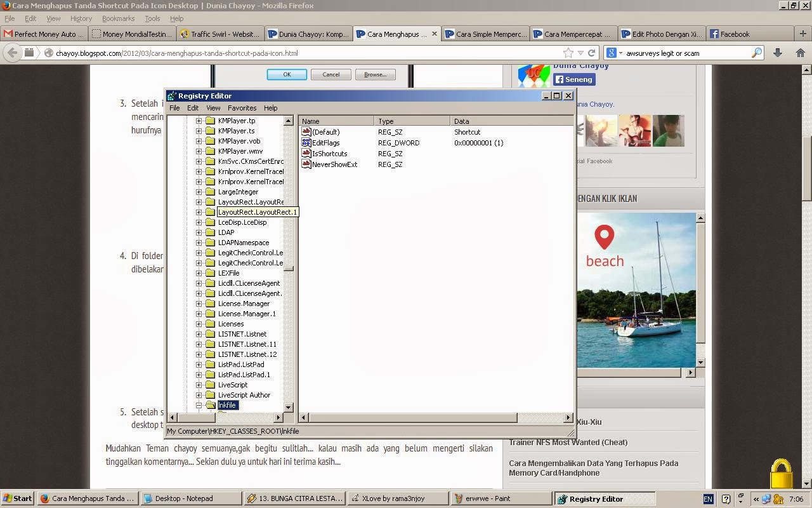Click the NeverShowExt string value icon
The width and height of the screenshot is (812, 508).
[306, 164]
